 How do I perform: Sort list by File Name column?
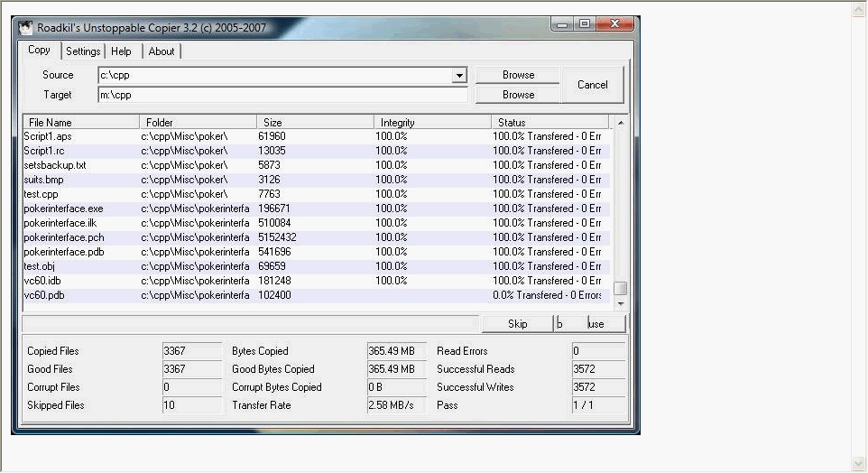pos(81,123)
